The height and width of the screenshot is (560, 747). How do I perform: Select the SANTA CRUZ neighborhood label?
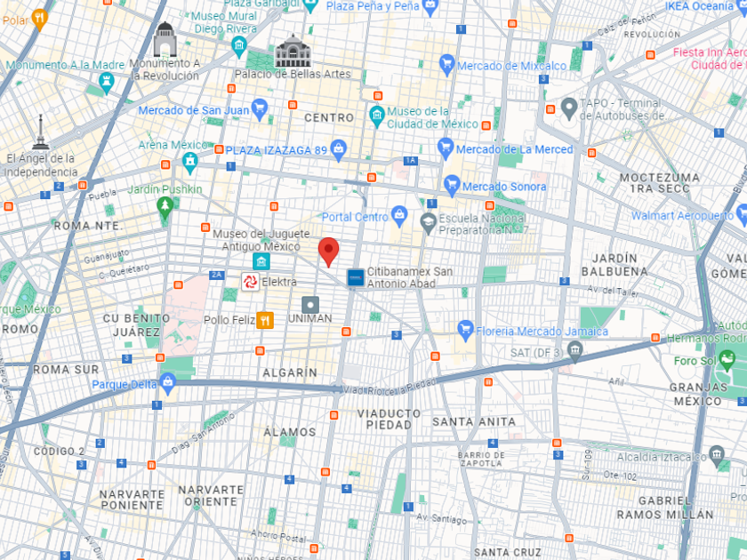click(x=508, y=552)
